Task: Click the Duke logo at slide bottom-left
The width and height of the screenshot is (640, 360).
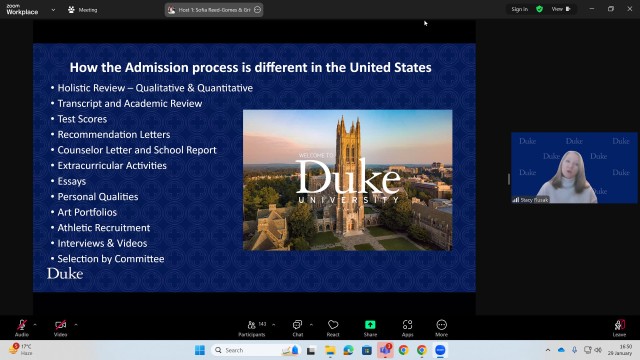Action: point(65,273)
